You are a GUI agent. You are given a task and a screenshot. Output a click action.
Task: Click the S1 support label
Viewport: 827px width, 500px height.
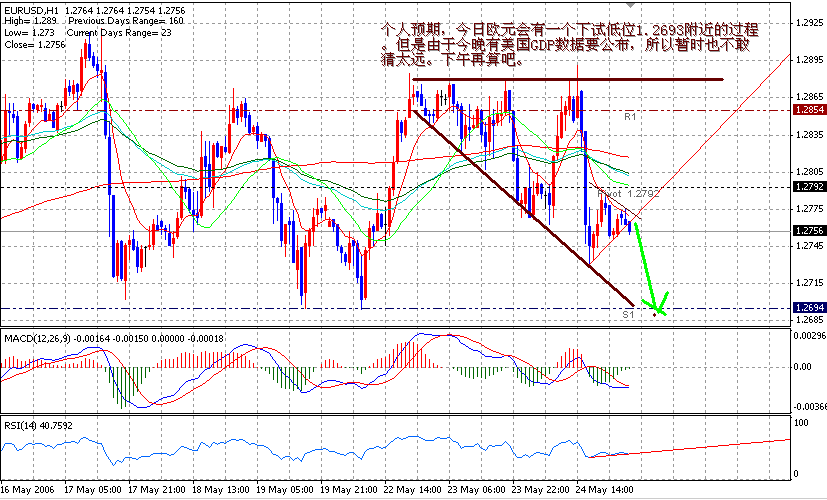628,314
